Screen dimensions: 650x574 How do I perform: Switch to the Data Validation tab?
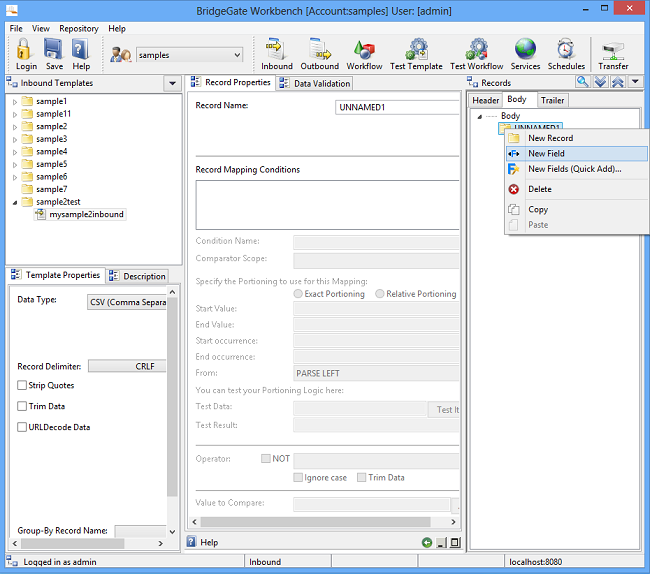pyautogui.click(x=315, y=83)
